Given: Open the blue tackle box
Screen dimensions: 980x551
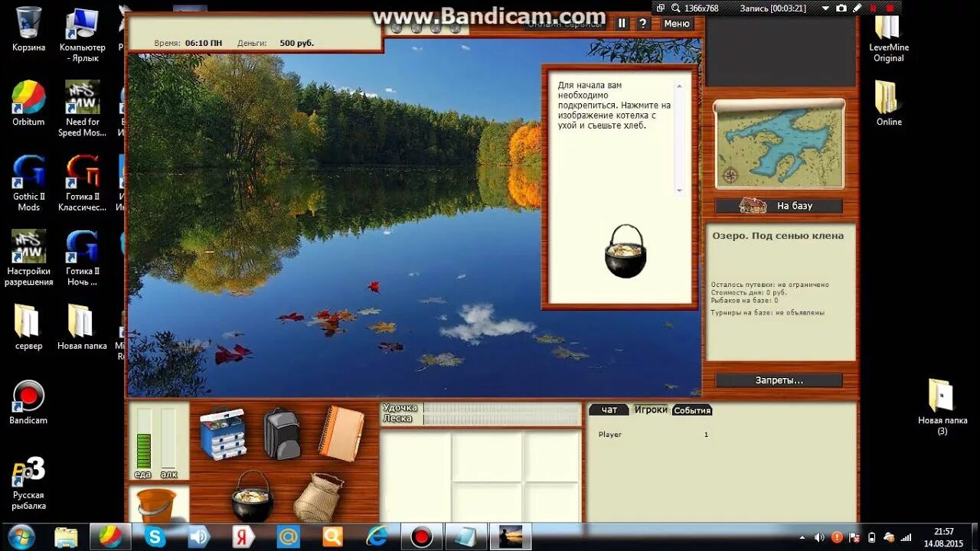Looking at the screenshot, I should tap(223, 434).
